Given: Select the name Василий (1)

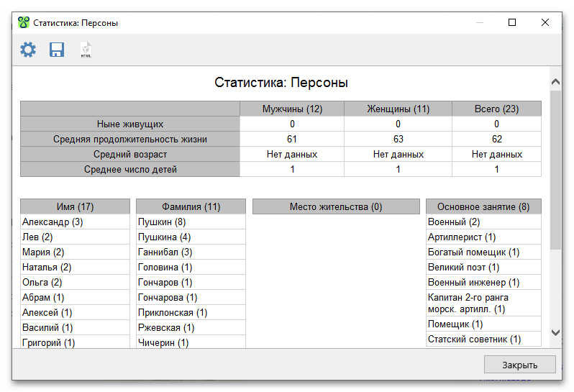Looking at the screenshot, I should click(75, 327).
